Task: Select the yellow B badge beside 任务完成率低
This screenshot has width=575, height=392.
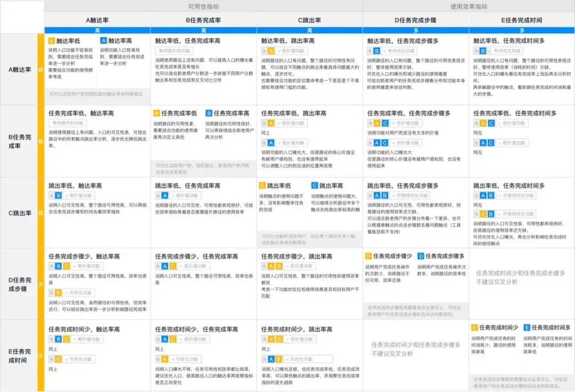Action: pyautogui.click(x=157, y=113)
